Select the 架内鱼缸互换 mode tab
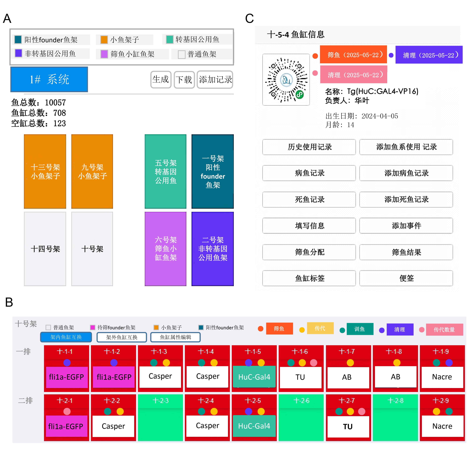The height and width of the screenshot is (458, 476). pos(66,337)
